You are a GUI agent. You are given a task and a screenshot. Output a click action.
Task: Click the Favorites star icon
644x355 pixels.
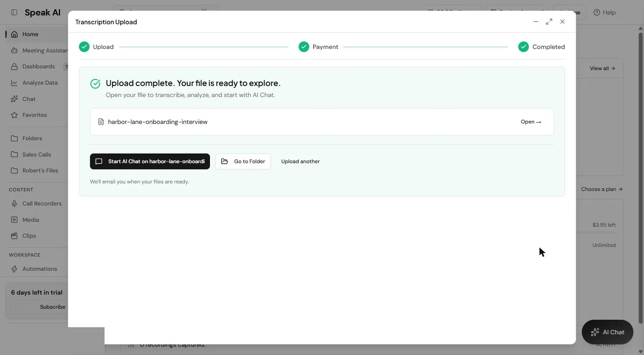point(14,115)
